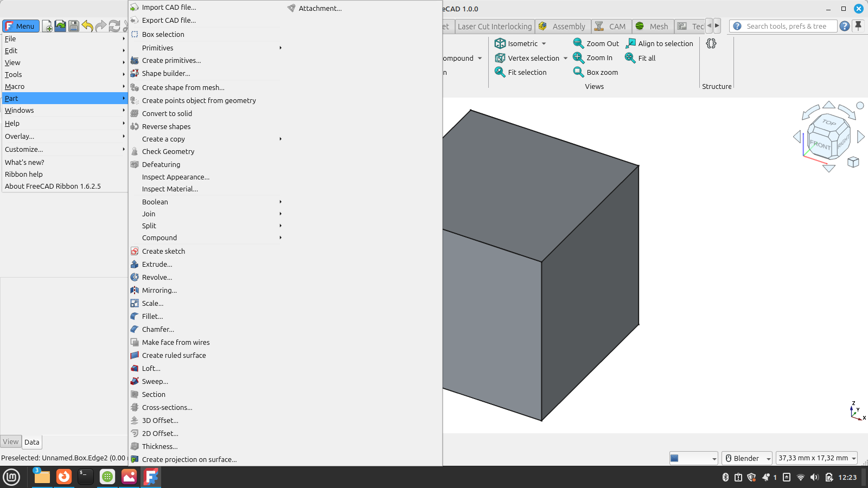Open Ribbon help entry
This screenshot has width=868, height=488.
click(x=24, y=174)
